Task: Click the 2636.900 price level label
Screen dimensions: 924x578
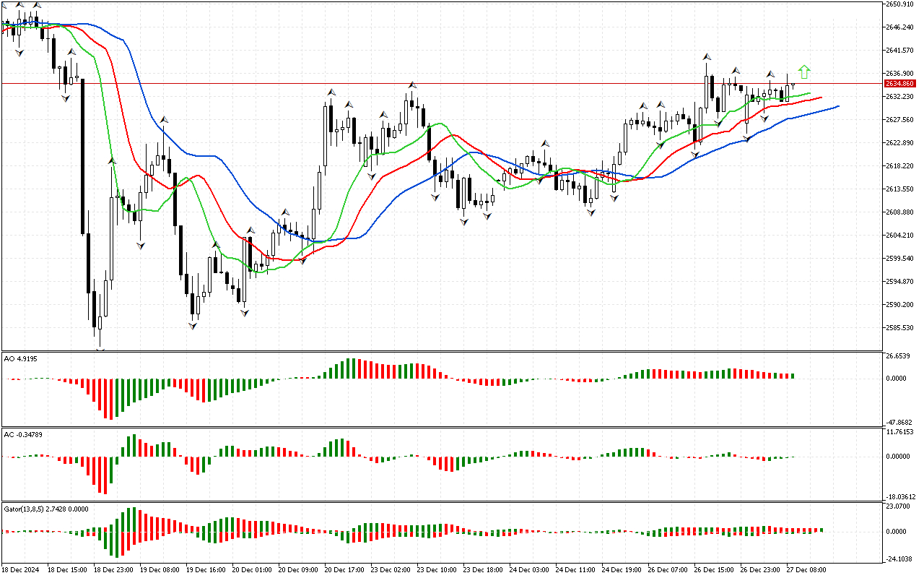Action: click(x=900, y=74)
